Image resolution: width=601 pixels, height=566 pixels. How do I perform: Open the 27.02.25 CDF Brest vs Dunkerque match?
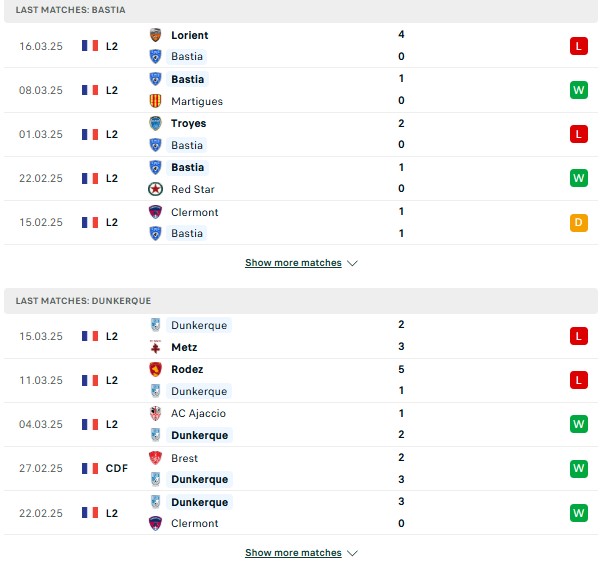301,468
